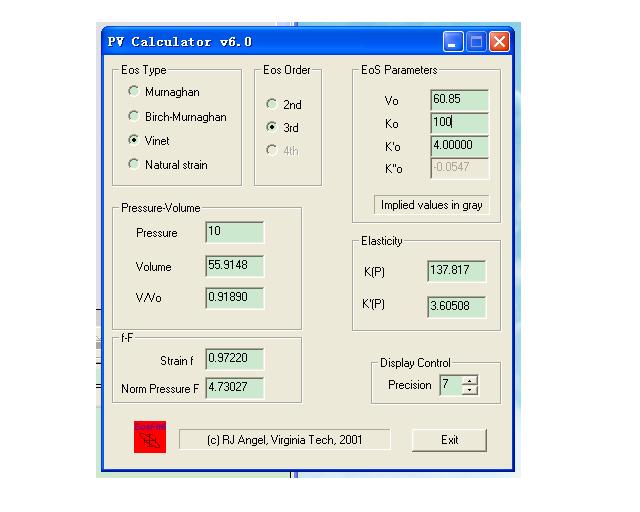Click the 'f-F' group label

(127, 338)
